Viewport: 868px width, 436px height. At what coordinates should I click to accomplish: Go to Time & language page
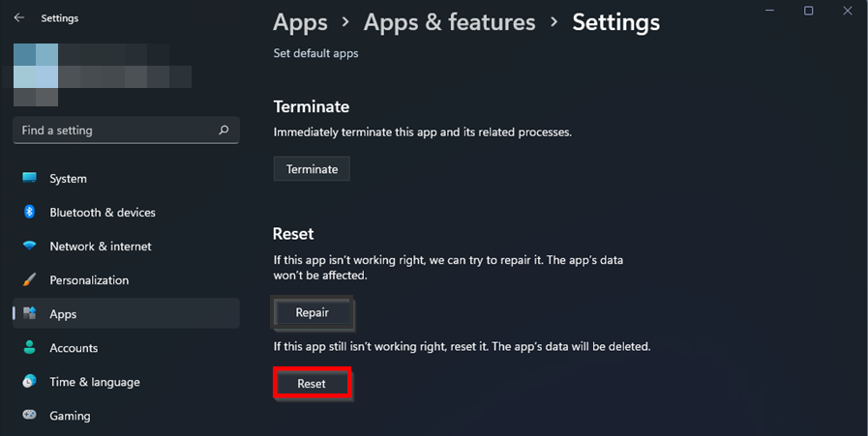pyautogui.click(x=95, y=382)
